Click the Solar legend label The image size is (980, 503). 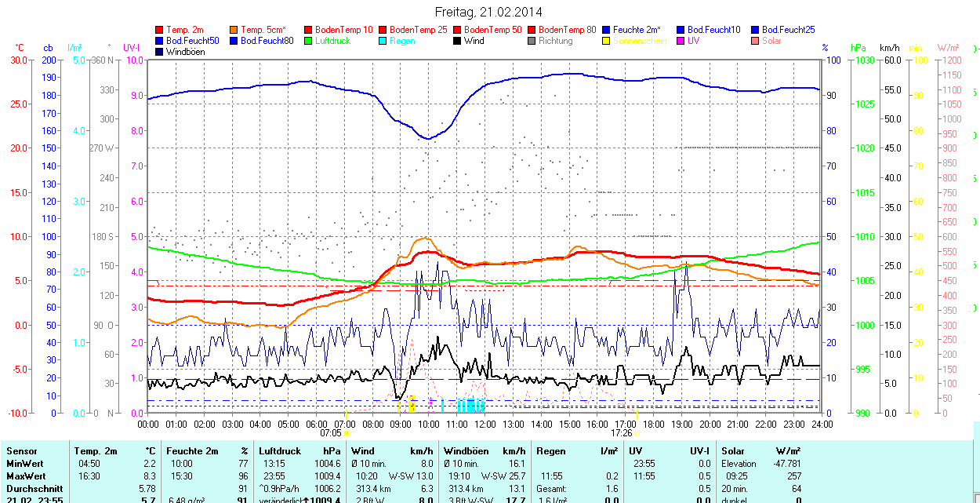coord(771,41)
